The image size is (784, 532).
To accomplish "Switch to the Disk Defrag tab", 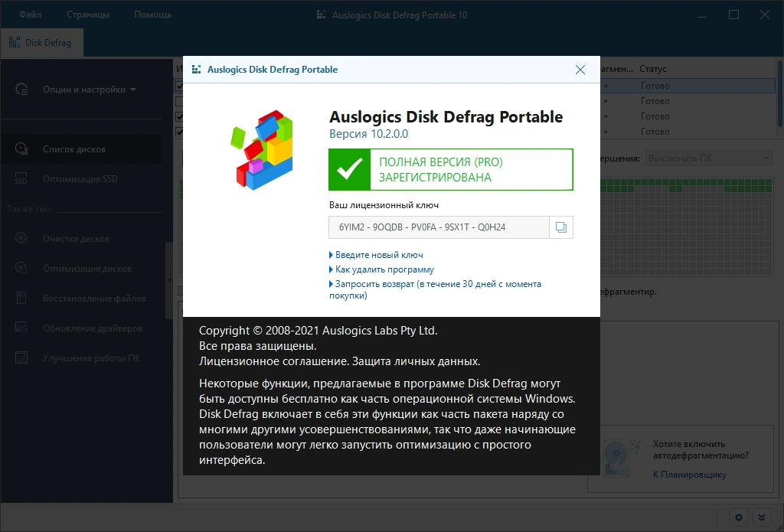I will (41, 43).
